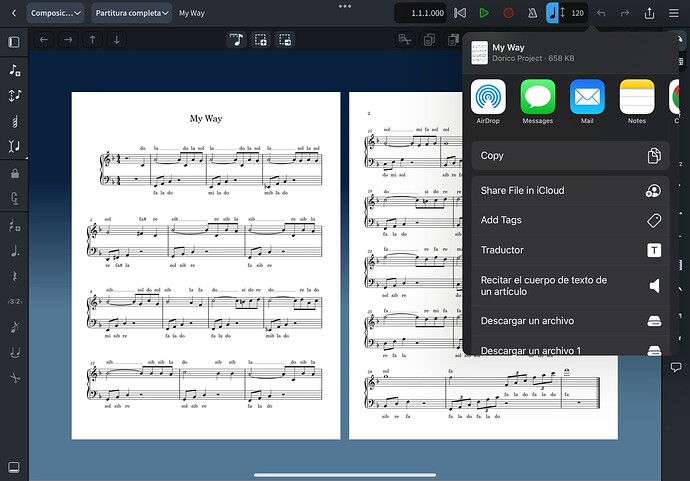Click the paste toolbar icon beside the share sheet
Viewport: 690px width, 481px height.
[453, 40]
